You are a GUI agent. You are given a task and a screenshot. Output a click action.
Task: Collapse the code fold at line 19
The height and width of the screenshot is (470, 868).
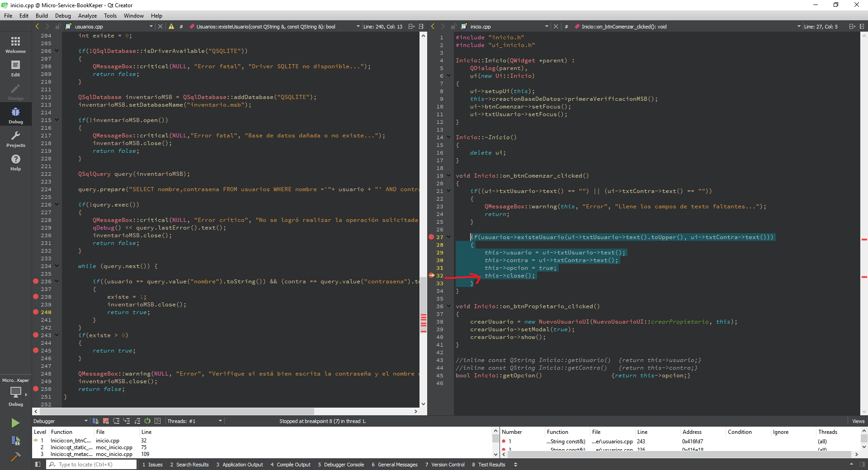click(449, 175)
